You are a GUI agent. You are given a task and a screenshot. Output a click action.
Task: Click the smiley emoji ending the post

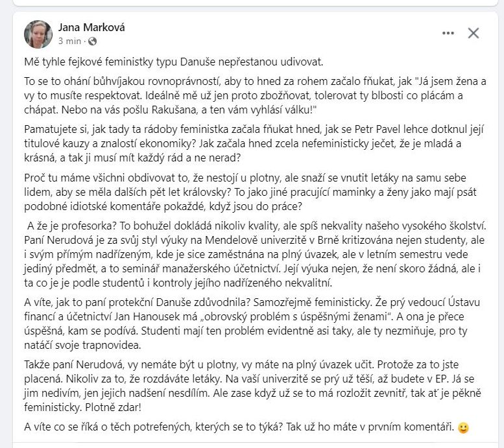(462, 428)
